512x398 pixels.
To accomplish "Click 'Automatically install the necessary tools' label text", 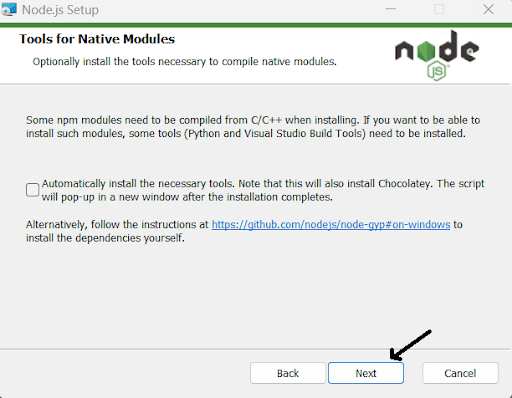I will [263, 190].
